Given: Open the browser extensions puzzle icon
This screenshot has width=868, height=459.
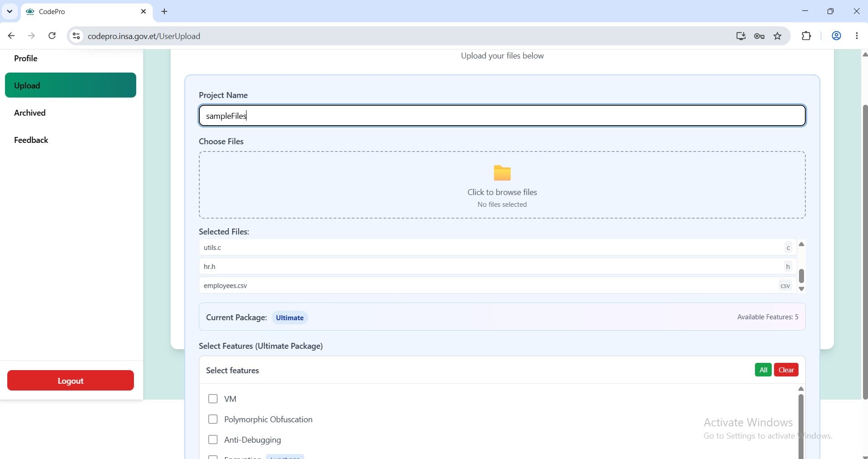Looking at the screenshot, I should 806,36.
